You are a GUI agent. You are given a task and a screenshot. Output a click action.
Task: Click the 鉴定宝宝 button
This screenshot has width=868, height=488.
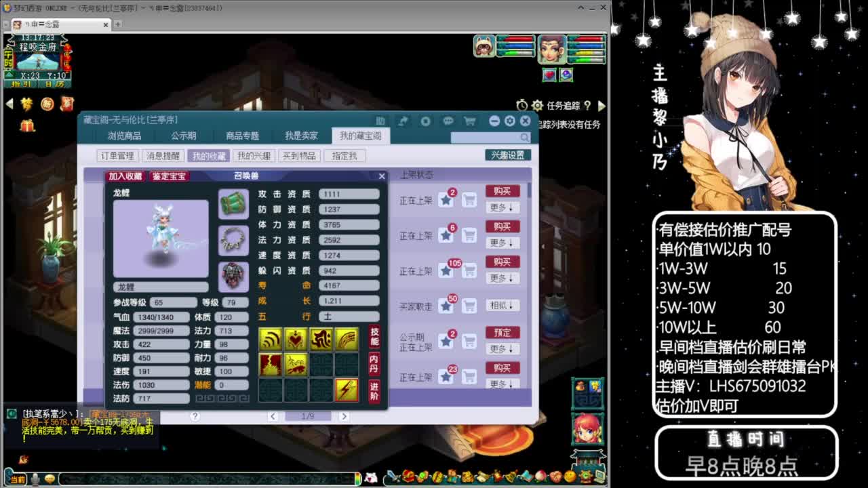click(x=167, y=176)
